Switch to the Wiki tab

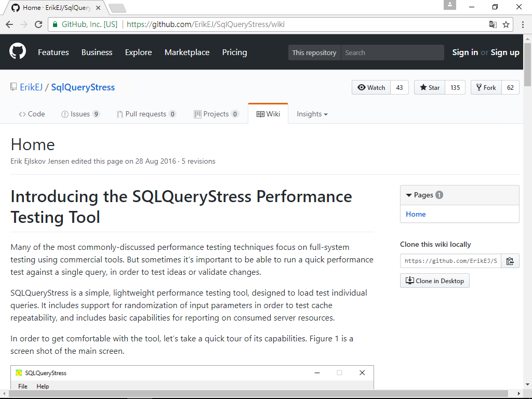pyautogui.click(x=268, y=114)
